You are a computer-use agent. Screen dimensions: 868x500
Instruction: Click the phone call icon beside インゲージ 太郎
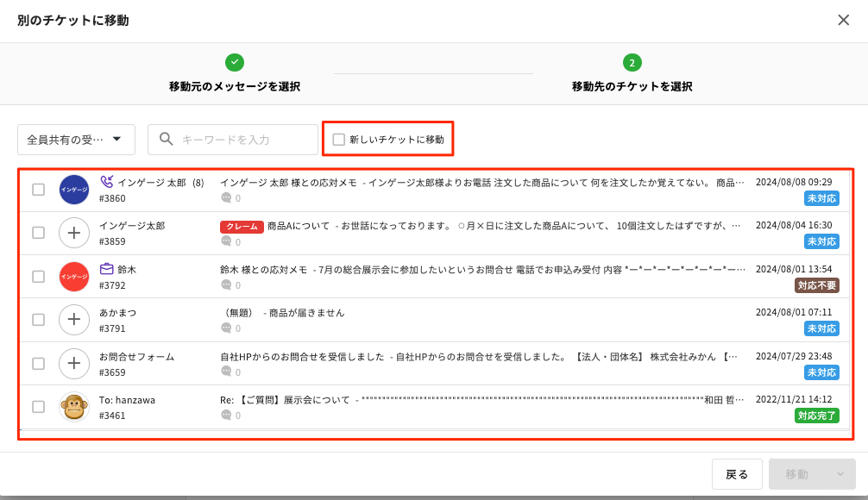coord(107,182)
